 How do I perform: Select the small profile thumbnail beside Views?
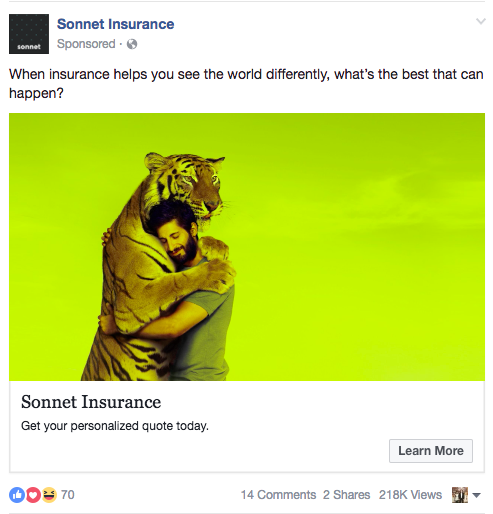pos(460,495)
